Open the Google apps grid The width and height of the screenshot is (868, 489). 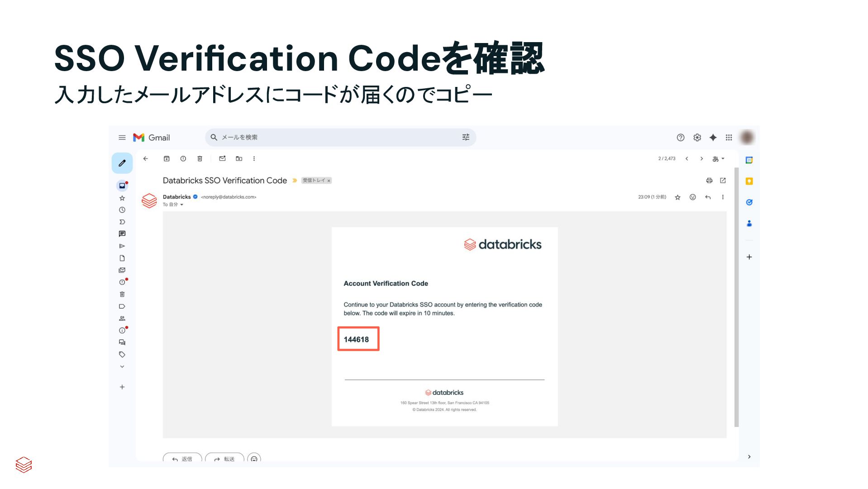tap(729, 138)
